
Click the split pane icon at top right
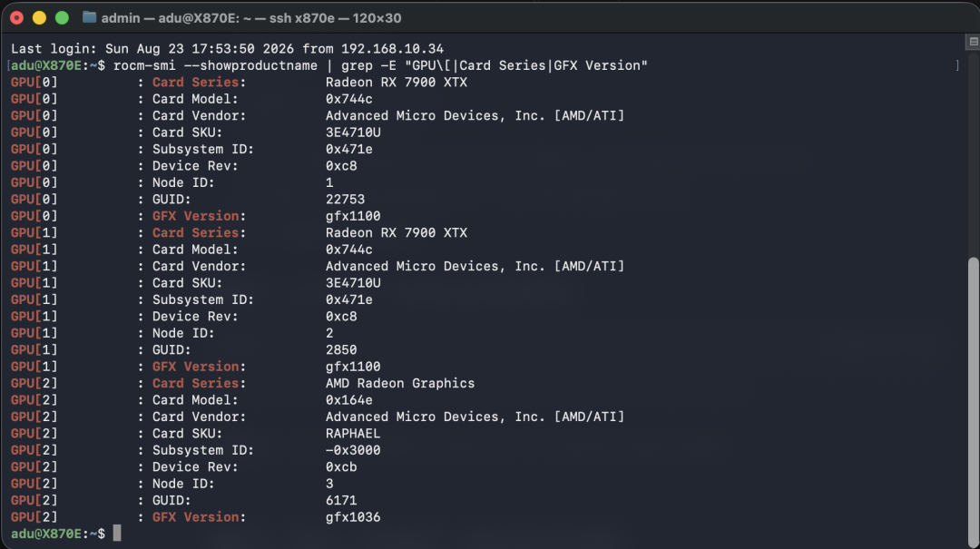[973, 42]
